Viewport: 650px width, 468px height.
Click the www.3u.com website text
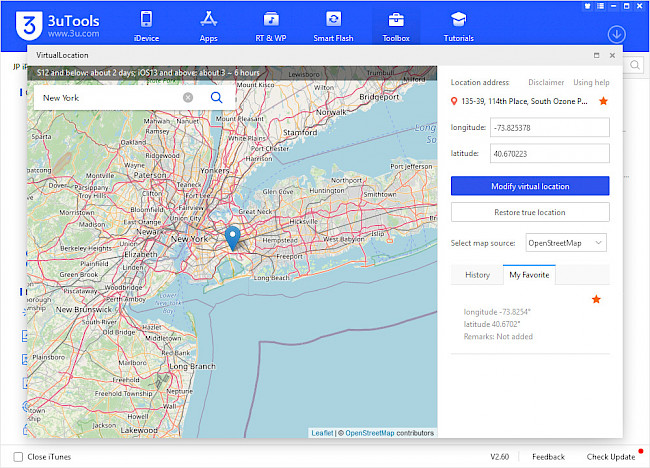click(x=73, y=34)
